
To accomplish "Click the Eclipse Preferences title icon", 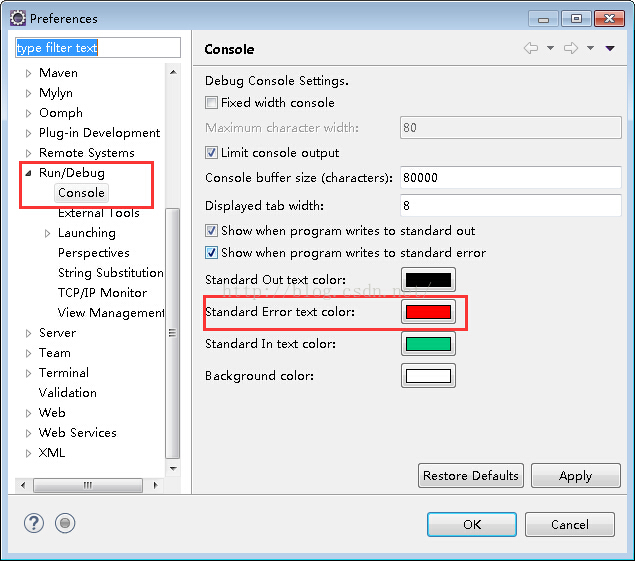I will 18,18.
